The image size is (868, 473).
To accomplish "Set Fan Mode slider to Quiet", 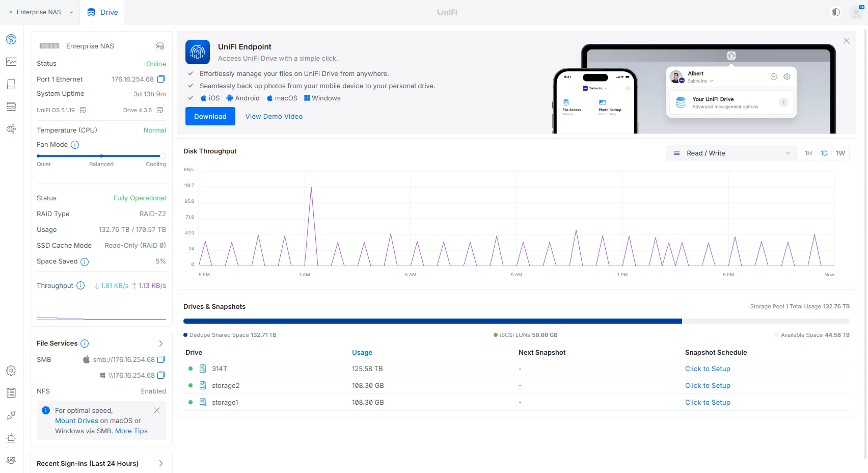I will 39,156.
